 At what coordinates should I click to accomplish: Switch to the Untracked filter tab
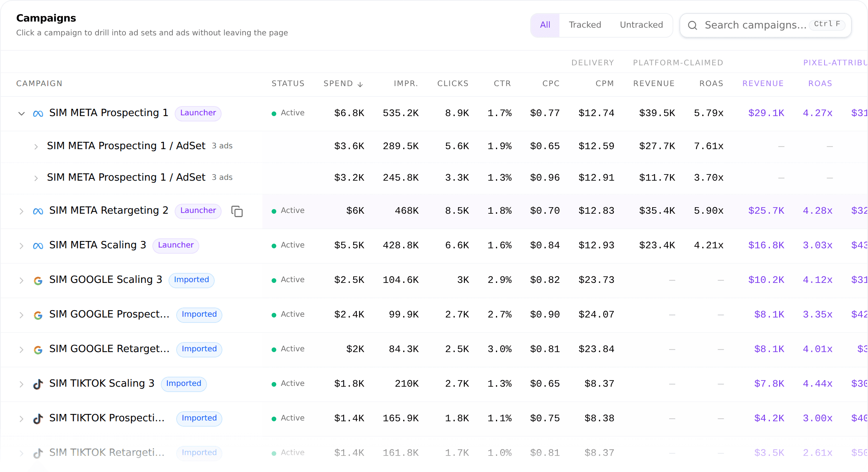(x=641, y=25)
